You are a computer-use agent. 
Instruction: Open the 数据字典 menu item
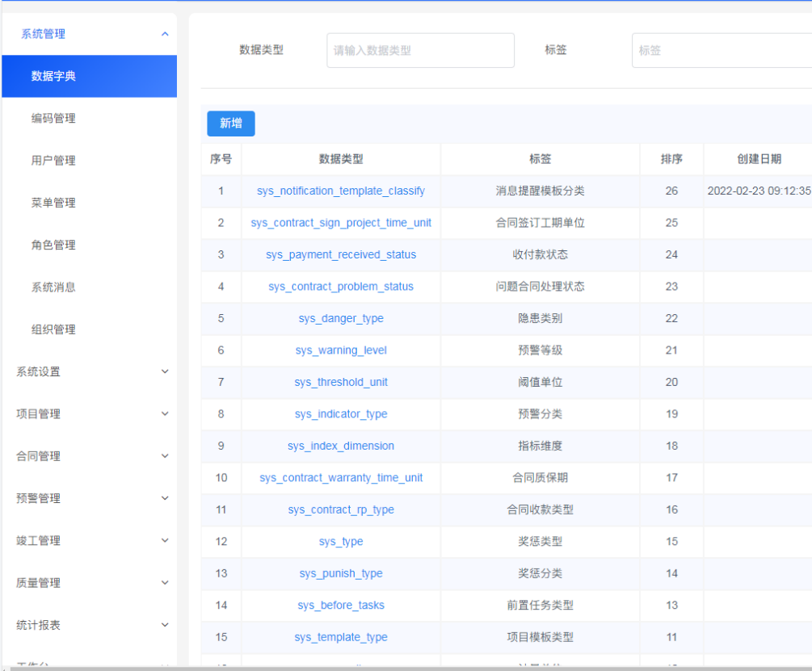point(89,76)
